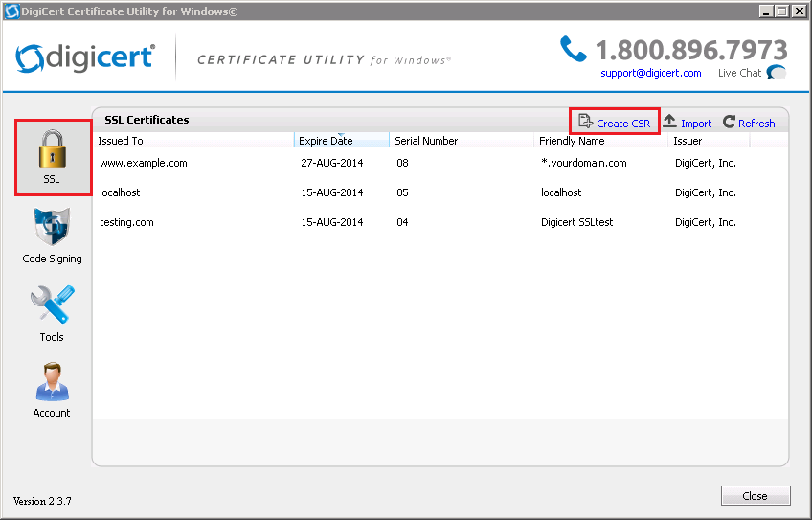Click the Version 2.3.7 label

tap(42, 501)
